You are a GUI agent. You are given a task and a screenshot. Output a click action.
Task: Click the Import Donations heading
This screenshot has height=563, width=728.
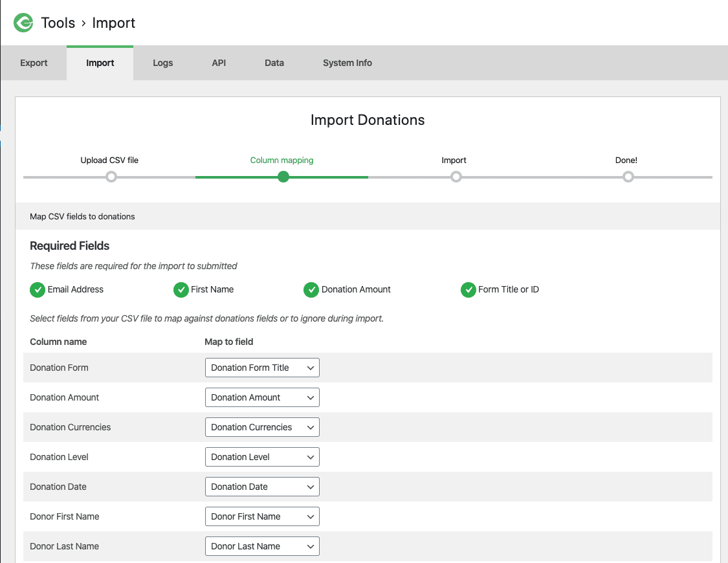pos(368,120)
